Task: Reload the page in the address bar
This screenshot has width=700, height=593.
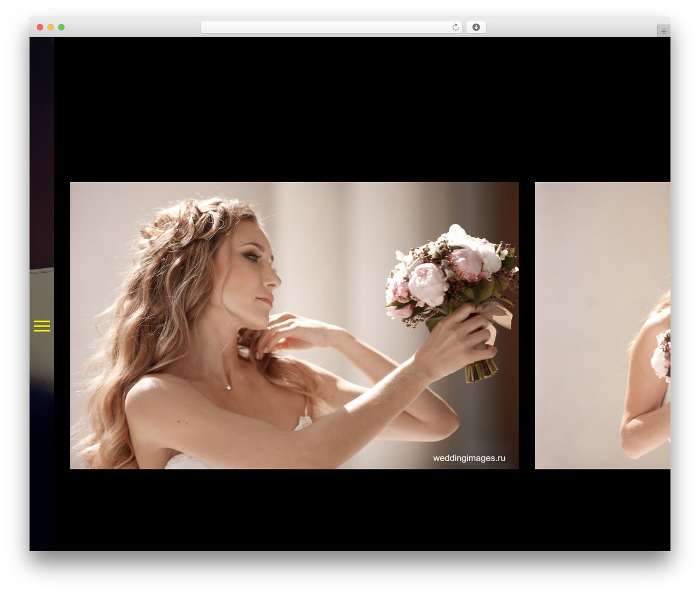Action: tap(456, 27)
